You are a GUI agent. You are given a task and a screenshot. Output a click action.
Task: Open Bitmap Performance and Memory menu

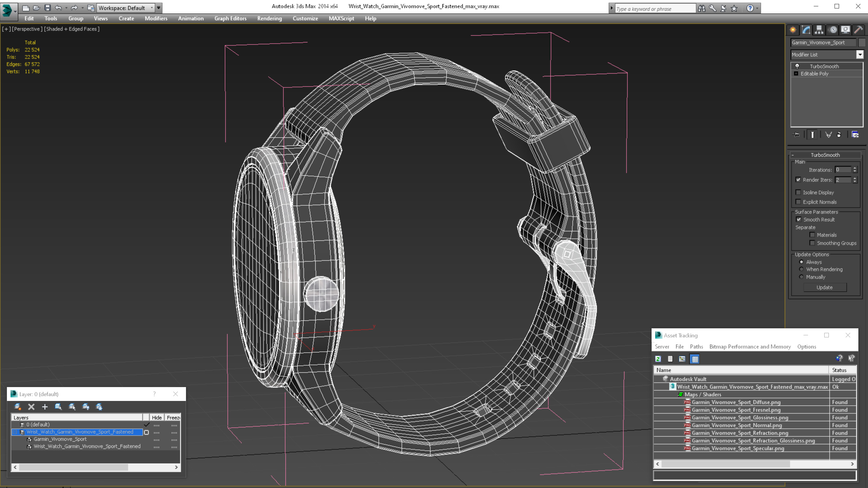[x=750, y=346]
